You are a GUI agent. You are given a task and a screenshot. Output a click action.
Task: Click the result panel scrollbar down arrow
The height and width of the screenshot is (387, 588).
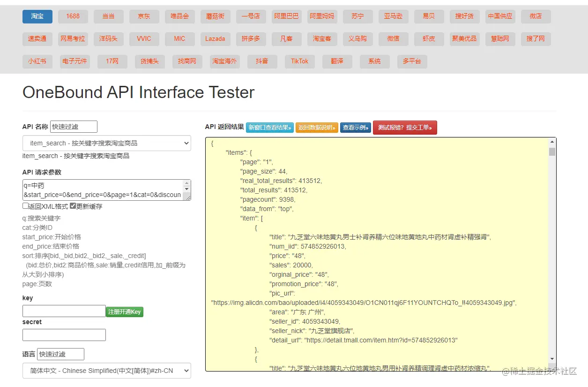coord(552,359)
